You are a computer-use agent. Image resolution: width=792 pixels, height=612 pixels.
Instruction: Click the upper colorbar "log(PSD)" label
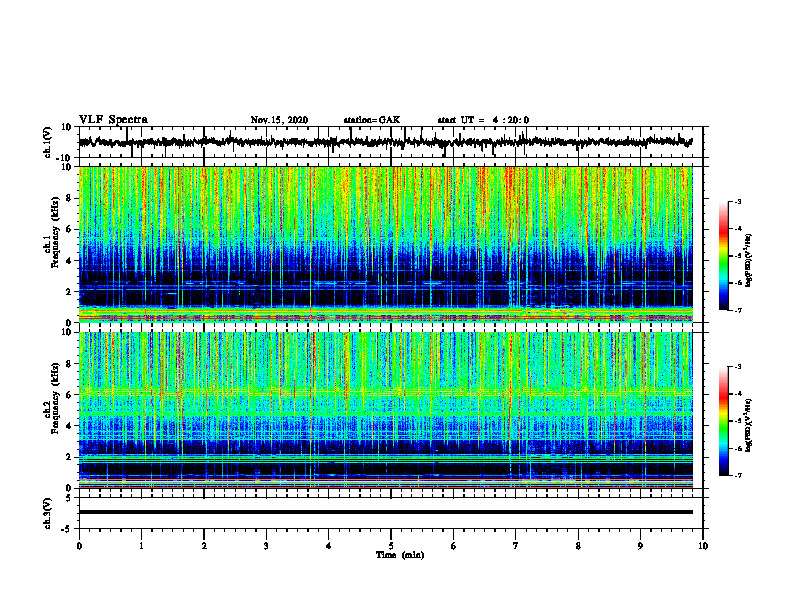tap(748, 261)
